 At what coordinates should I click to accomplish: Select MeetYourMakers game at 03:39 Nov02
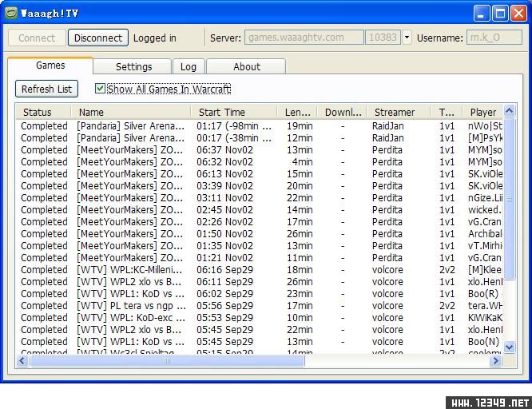[x=260, y=186]
